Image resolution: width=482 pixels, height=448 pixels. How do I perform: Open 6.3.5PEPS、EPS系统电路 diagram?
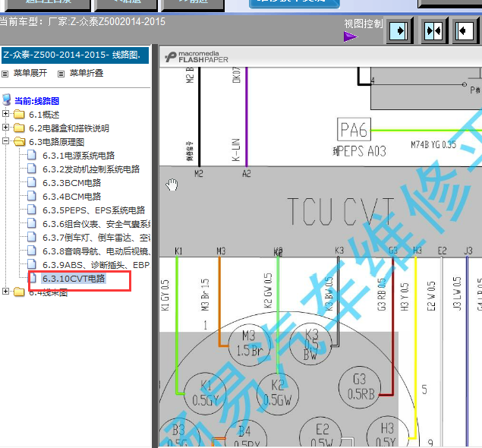pyautogui.click(x=94, y=210)
